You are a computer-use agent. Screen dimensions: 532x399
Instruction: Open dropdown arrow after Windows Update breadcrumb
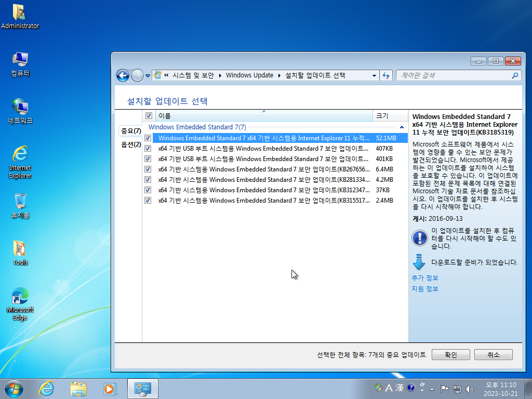(279, 75)
